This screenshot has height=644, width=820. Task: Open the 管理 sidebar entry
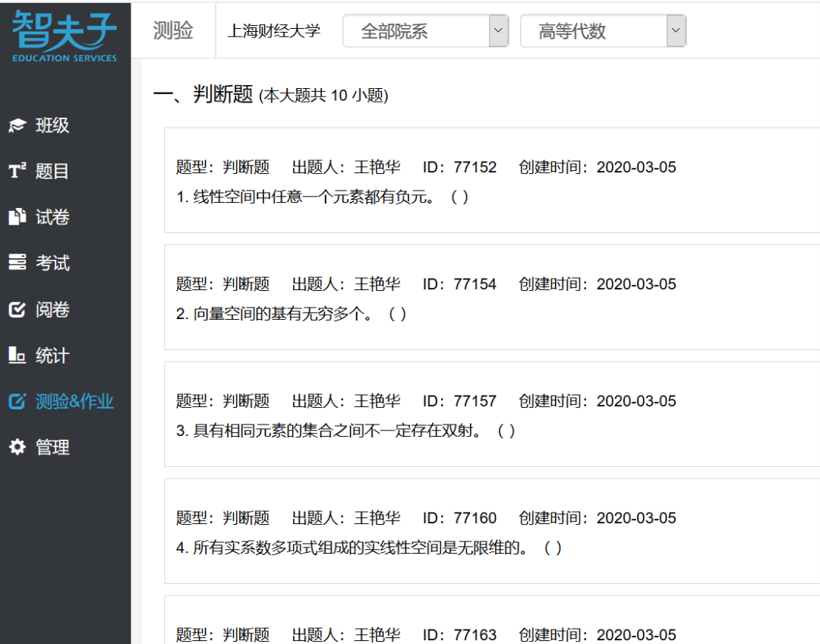click(x=52, y=447)
